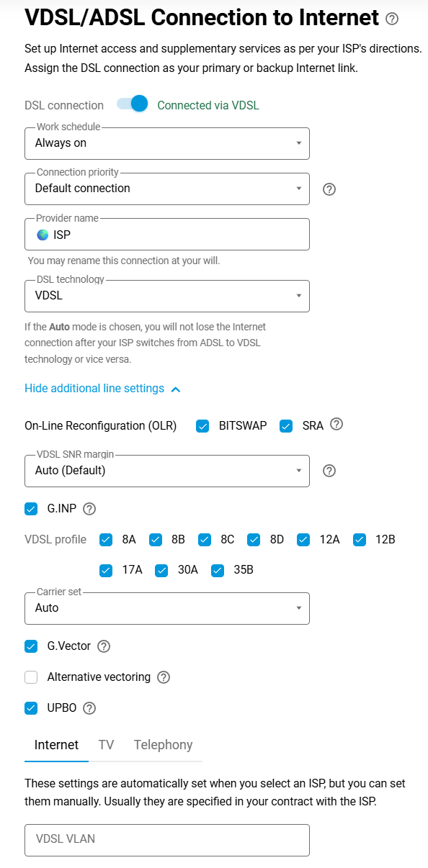Uncheck the BITSWAP option
The height and width of the screenshot is (868, 428).
[x=202, y=425]
